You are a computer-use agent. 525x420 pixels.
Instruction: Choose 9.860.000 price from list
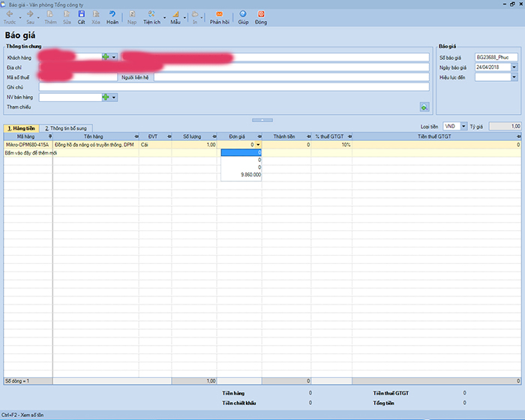241,175
